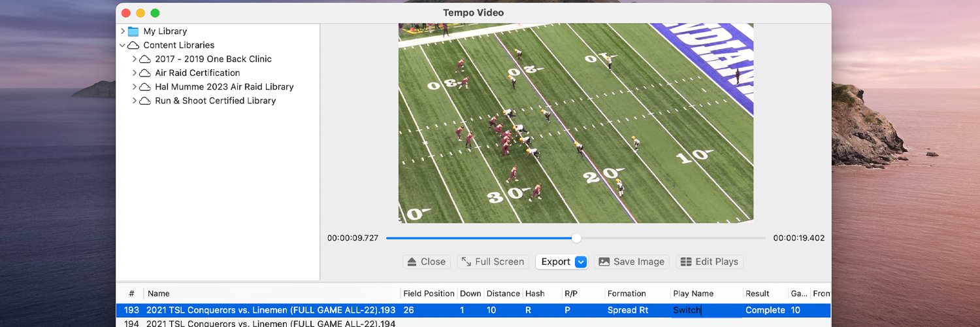This screenshot has height=327, width=980.
Task: Select Air Raid Certification library
Action: (x=197, y=73)
